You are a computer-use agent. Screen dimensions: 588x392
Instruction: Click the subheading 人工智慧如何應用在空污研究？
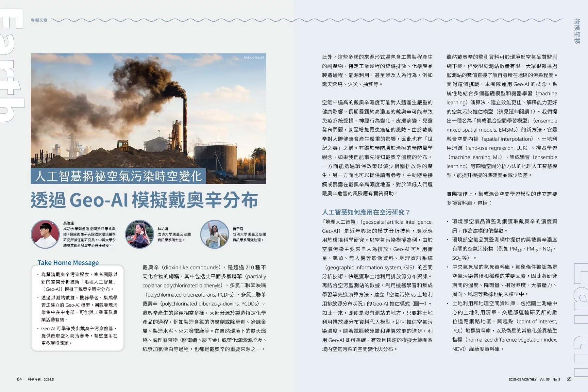tap(366, 212)
